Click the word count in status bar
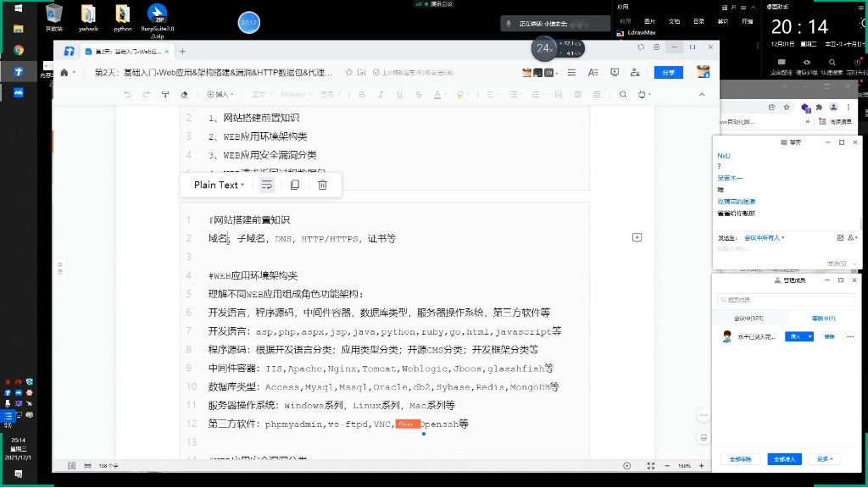Viewport: 868px width, 488px height. click(x=108, y=466)
